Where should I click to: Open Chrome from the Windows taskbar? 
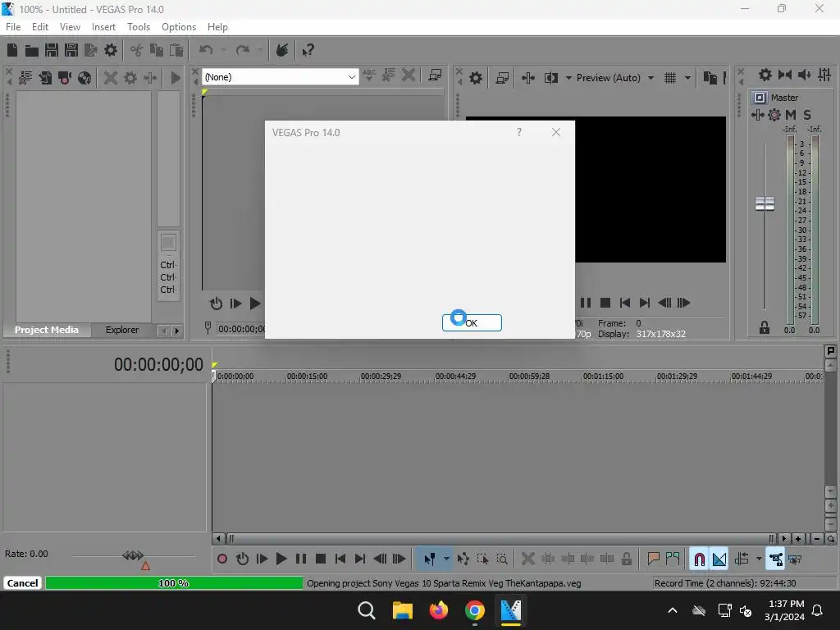[475, 610]
